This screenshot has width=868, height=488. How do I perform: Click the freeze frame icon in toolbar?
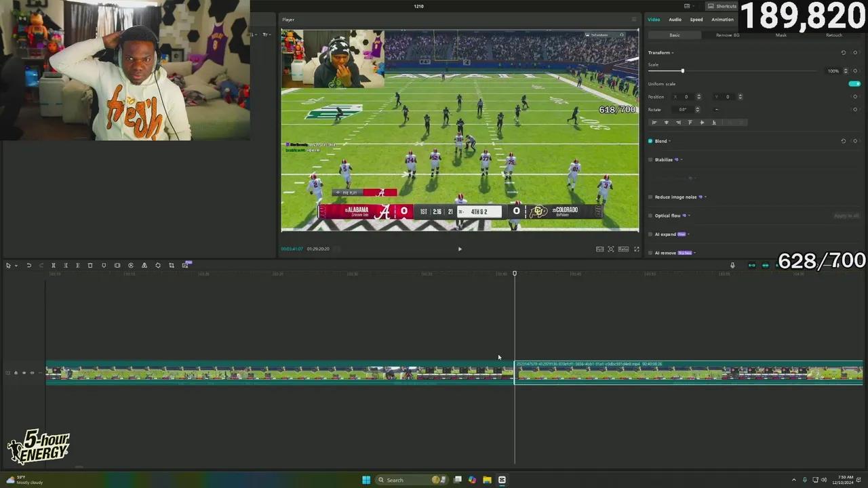117,265
